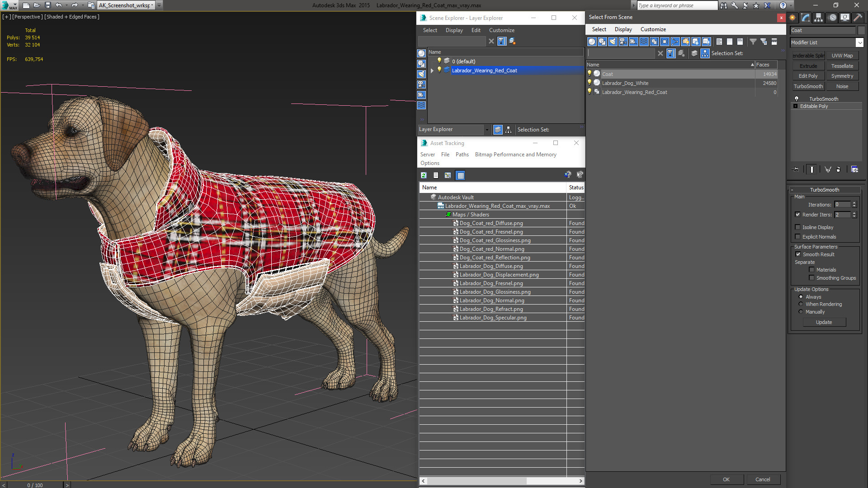Increase Iterations spinner value
The height and width of the screenshot is (488, 868).
coord(854,203)
